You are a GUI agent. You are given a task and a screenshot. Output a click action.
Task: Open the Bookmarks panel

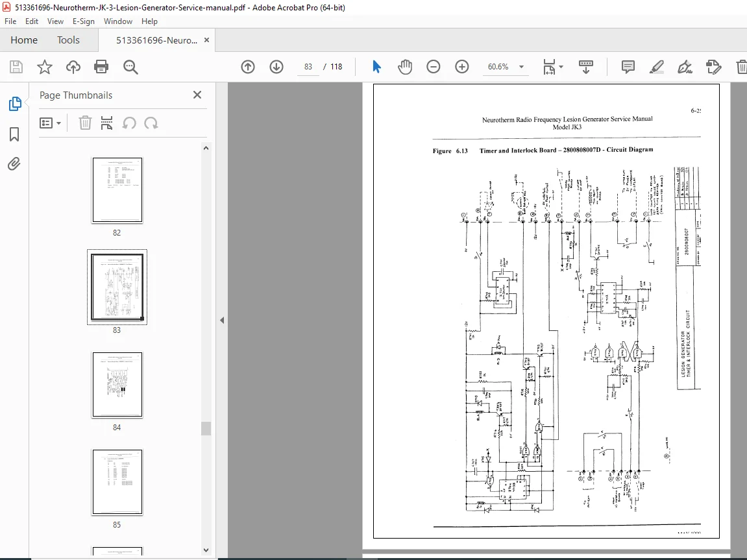pos(14,134)
